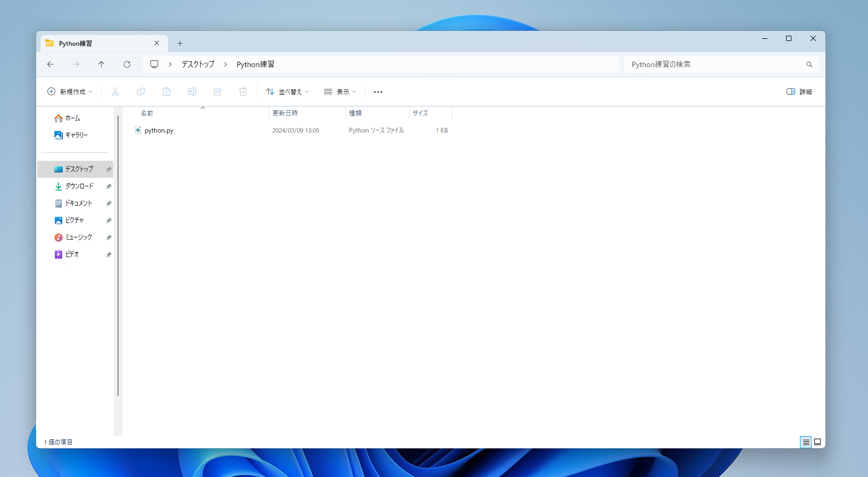Click the デスクトップ breadcrumb
This screenshot has height=477, width=868.
198,64
